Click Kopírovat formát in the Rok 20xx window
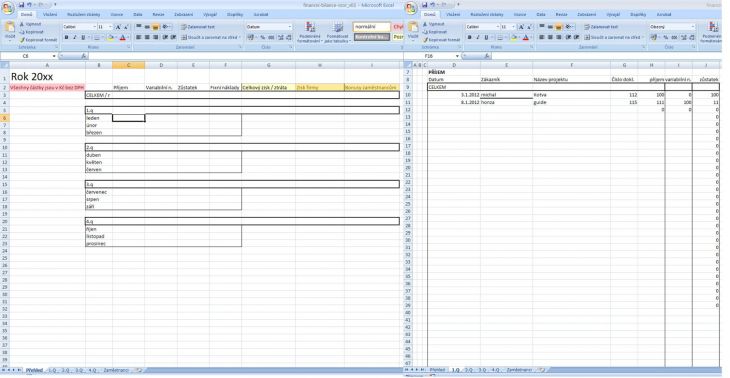The height and width of the screenshot is (378, 730). (38, 40)
